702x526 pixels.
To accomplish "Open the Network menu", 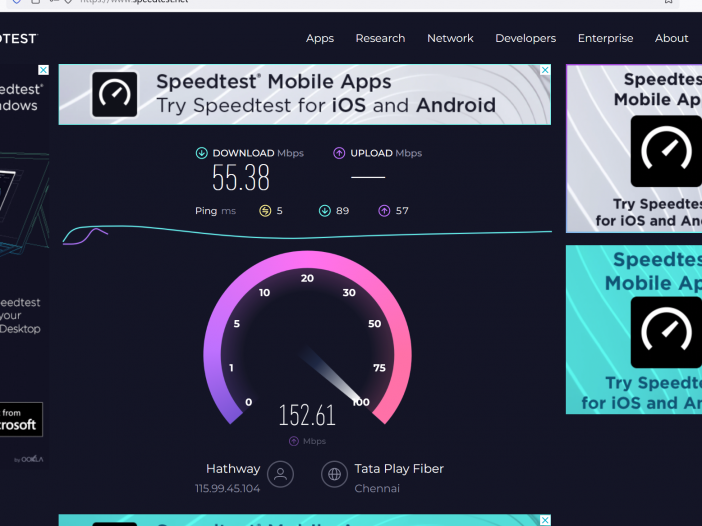I will [450, 38].
